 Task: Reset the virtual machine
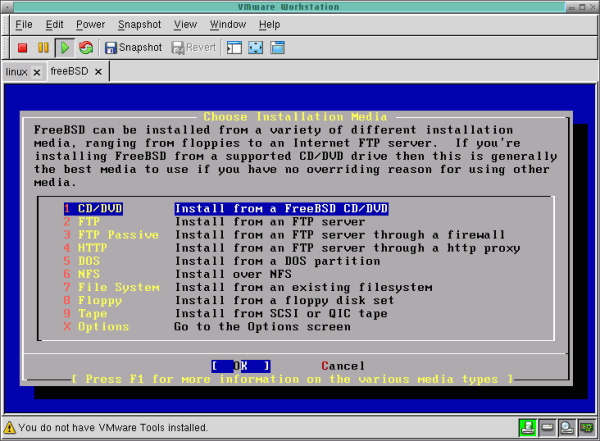click(86, 48)
